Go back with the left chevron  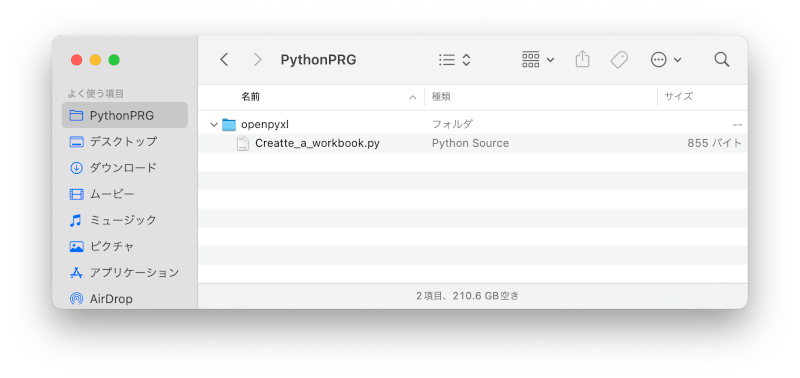[x=224, y=60]
